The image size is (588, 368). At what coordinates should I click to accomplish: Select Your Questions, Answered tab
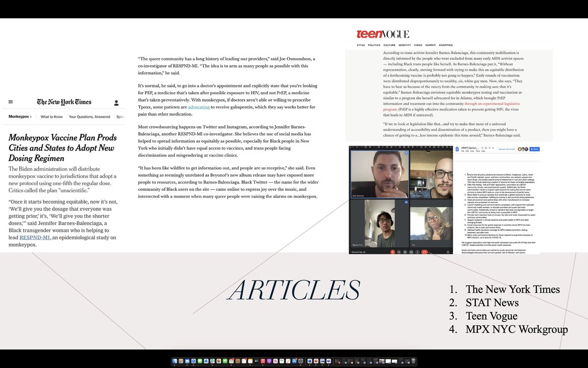coord(89,117)
